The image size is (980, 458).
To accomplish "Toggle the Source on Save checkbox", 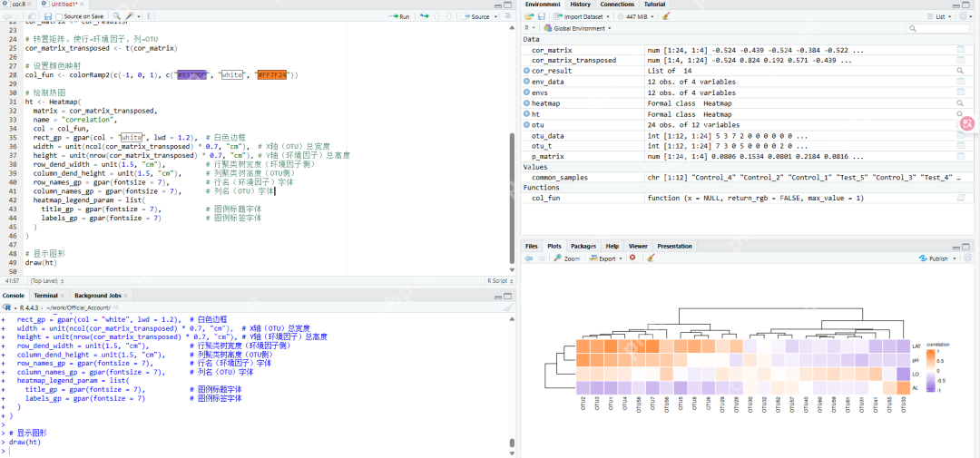I will [x=60, y=16].
